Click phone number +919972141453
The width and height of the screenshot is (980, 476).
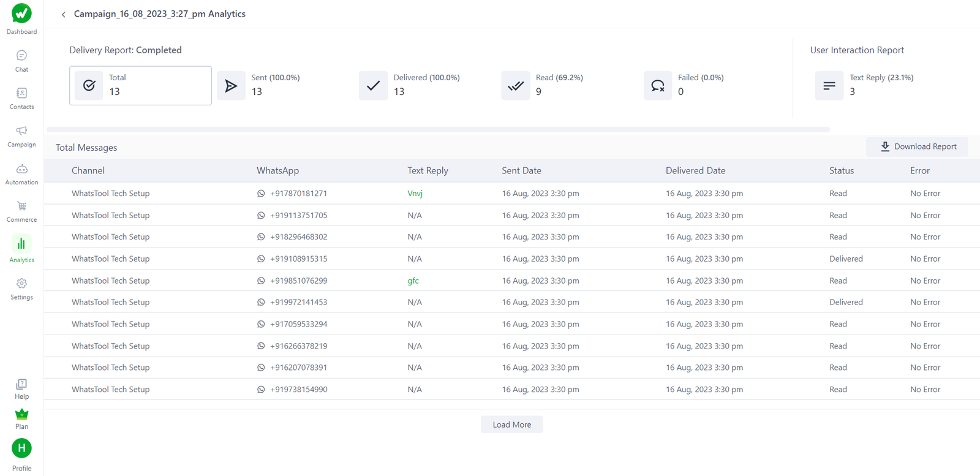click(x=298, y=303)
